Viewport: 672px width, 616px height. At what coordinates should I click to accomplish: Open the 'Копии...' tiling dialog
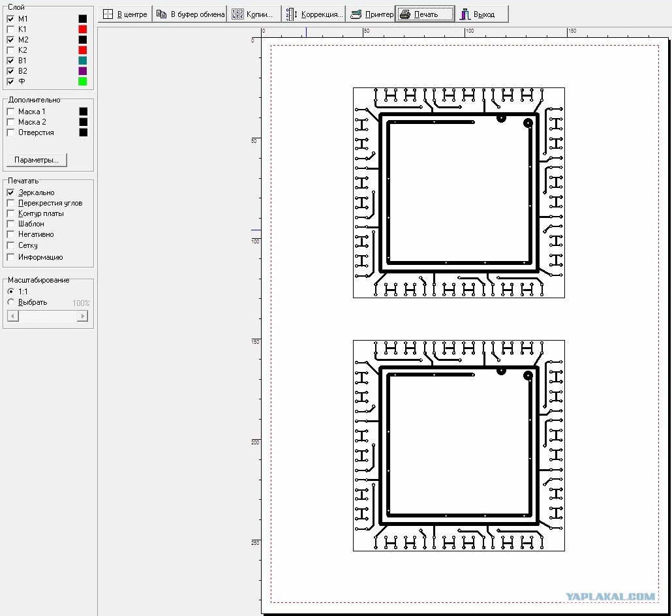click(254, 14)
